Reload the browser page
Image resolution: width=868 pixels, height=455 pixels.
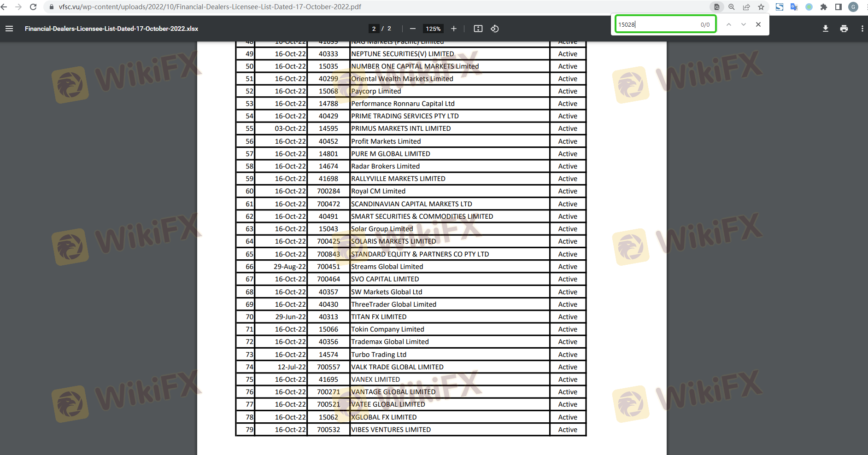33,7
